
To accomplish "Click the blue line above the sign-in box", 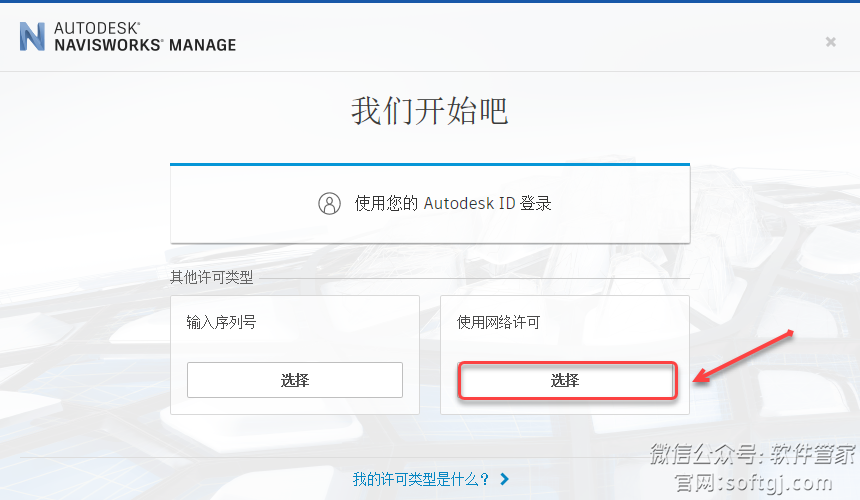I will [x=430, y=164].
